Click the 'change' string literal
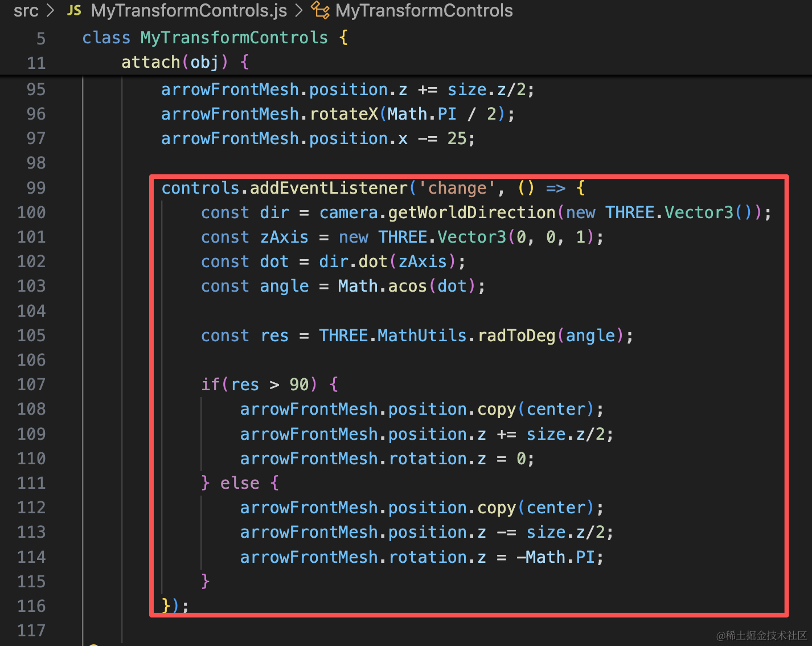The height and width of the screenshot is (646, 812). tap(457, 188)
